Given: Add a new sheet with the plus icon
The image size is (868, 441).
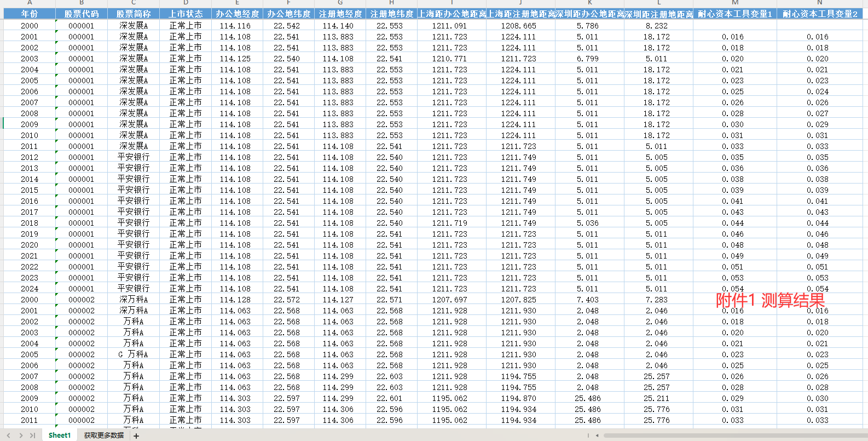Looking at the screenshot, I should 136,436.
